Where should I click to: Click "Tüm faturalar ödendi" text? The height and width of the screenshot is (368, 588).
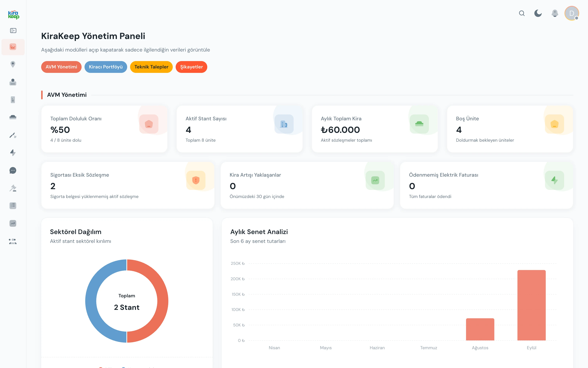click(430, 196)
